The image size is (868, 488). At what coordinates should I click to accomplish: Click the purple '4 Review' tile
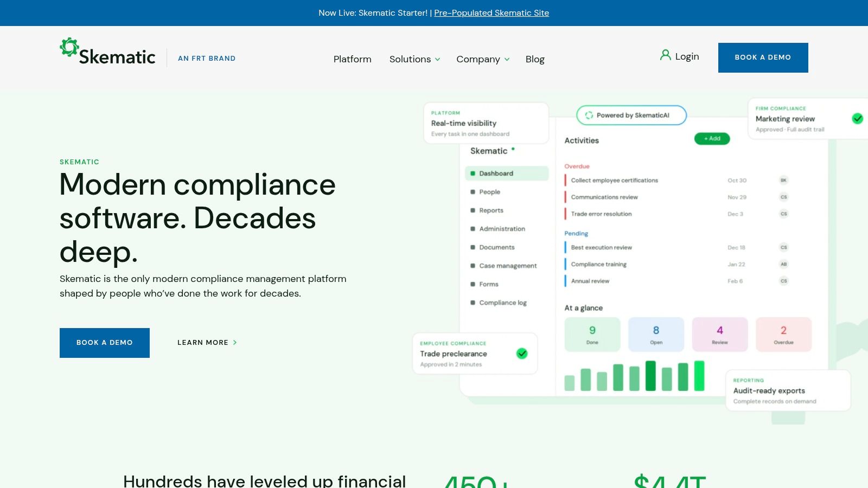[720, 335]
